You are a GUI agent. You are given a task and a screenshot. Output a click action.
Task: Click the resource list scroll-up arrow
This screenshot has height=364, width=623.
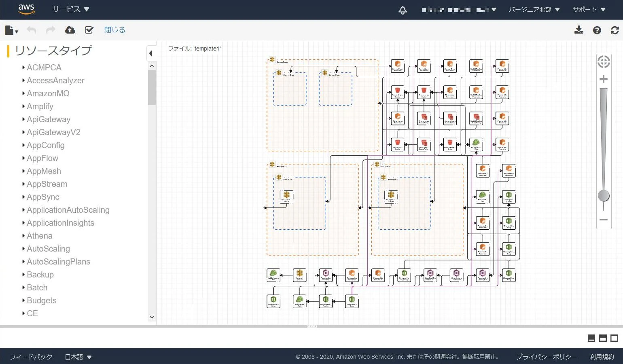click(x=152, y=66)
